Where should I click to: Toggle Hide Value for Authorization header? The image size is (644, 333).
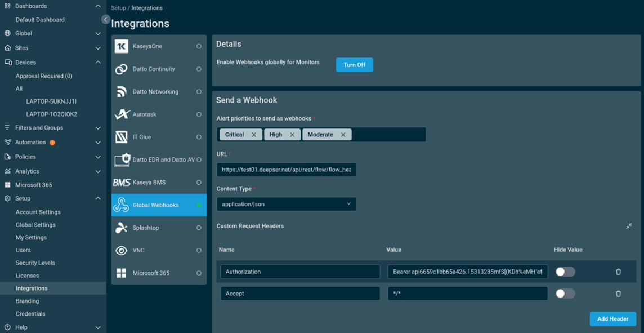(x=565, y=272)
